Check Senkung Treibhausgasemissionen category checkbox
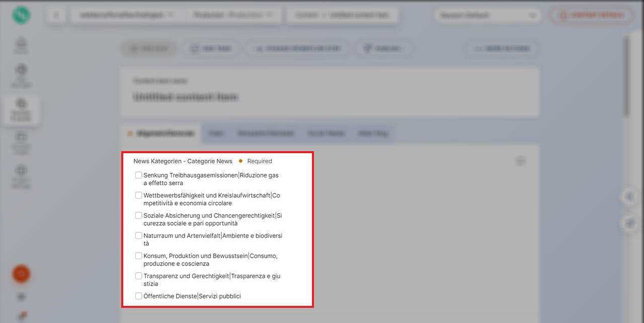The image size is (644, 323). point(138,175)
